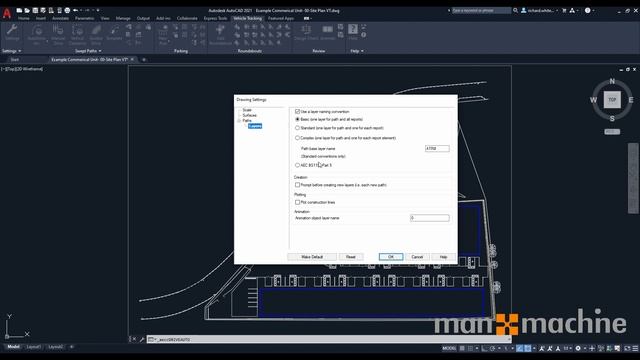Toggle the grid display icon in status bar
Image resolution: width=640 pixels, height=360 pixels.
[462, 348]
